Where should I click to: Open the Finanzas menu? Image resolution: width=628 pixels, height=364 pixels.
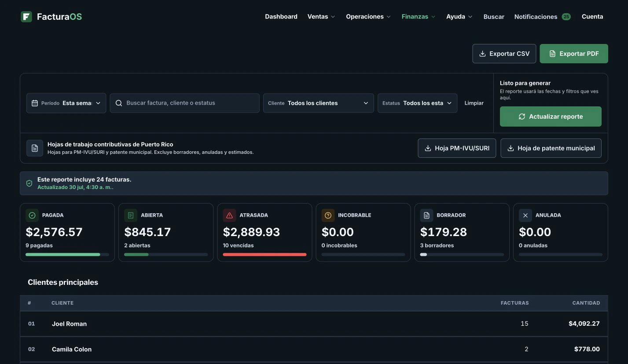click(419, 17)
